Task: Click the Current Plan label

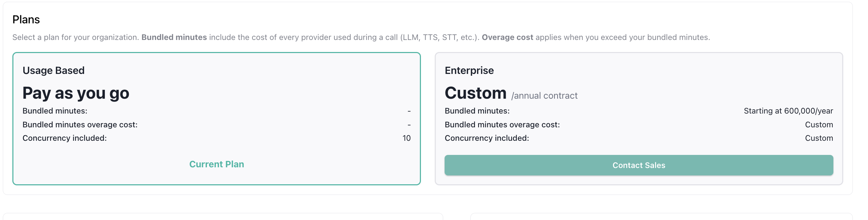Action: coord(216,164)
